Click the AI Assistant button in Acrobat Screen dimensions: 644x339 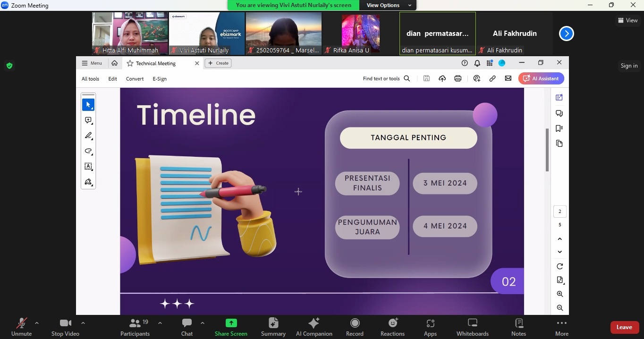click(541, 79)
